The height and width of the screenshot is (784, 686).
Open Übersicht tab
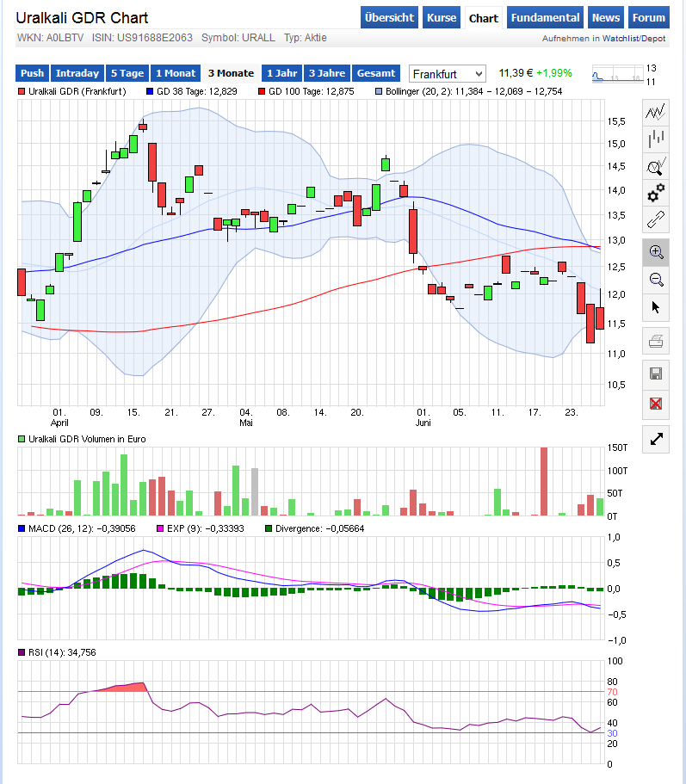[x=389, y=17]
